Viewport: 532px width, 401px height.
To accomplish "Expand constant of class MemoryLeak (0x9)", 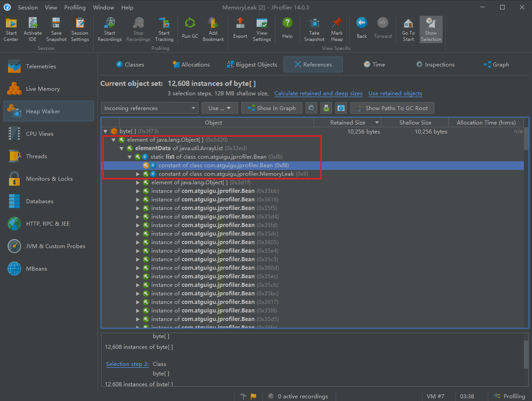I will 138,174.
